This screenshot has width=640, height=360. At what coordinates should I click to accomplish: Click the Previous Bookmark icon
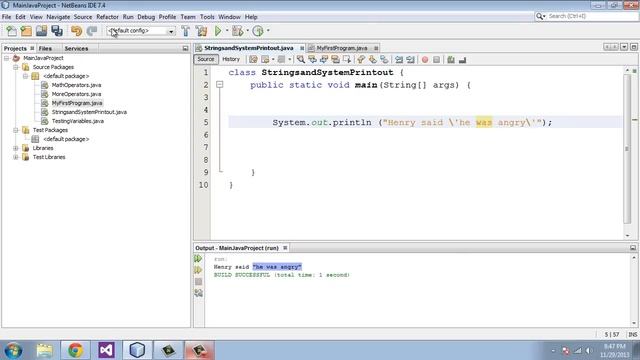(361, 60)
